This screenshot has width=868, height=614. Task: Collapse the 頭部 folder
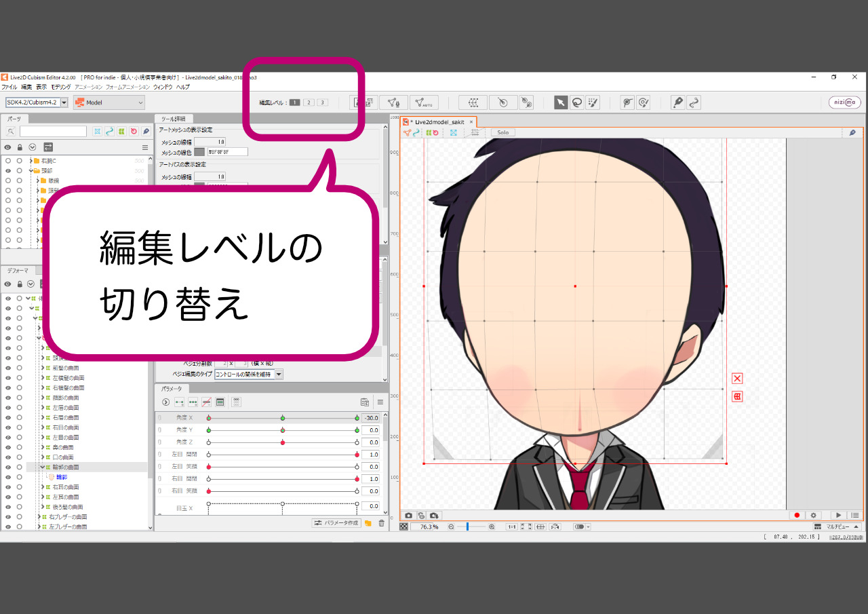coord(33,171)
